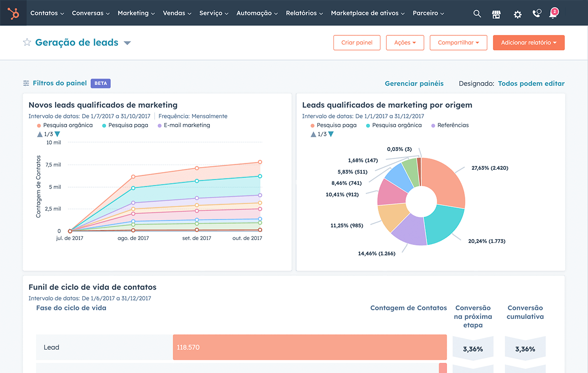This screenshot has height=373, width=588.
Task: Open the notifications bell
Action: pos(553,14)
